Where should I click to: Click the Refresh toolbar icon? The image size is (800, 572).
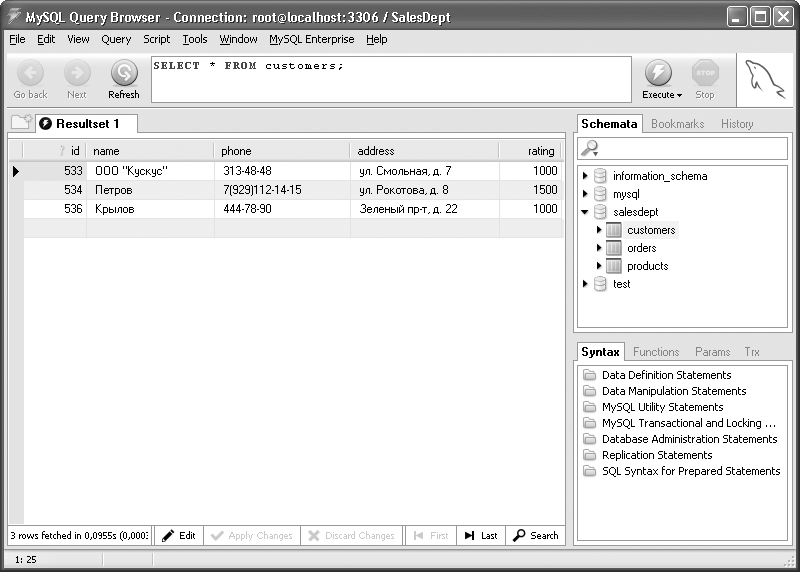124,73
